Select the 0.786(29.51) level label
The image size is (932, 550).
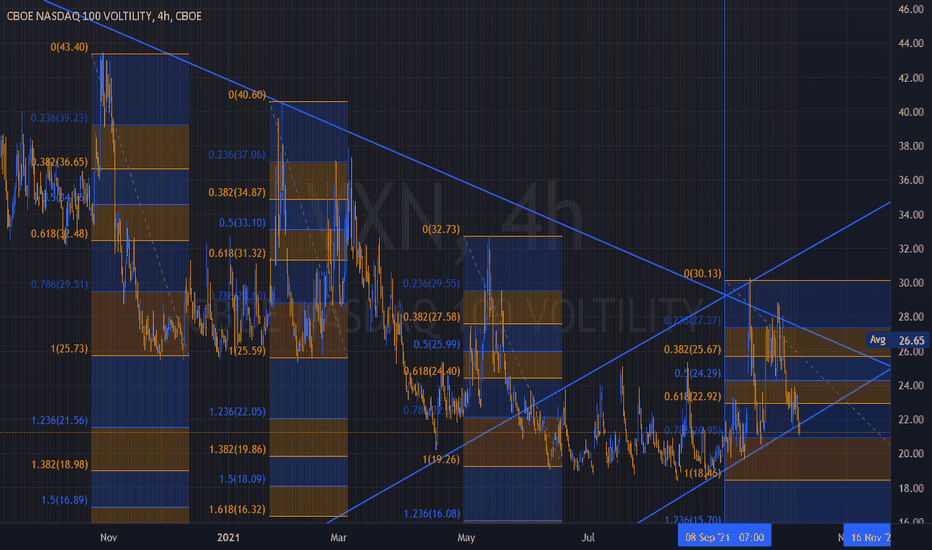click(x=59, y=284)
